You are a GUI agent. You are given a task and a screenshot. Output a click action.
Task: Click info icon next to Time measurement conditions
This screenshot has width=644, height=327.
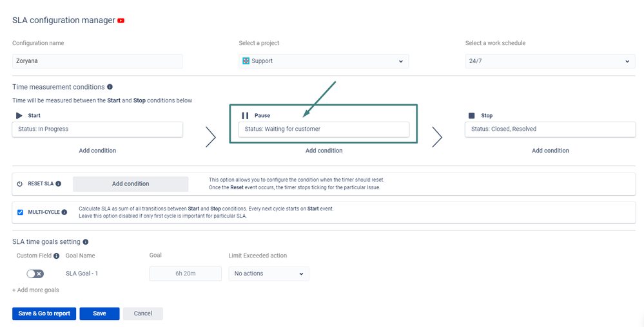(110, 87)
